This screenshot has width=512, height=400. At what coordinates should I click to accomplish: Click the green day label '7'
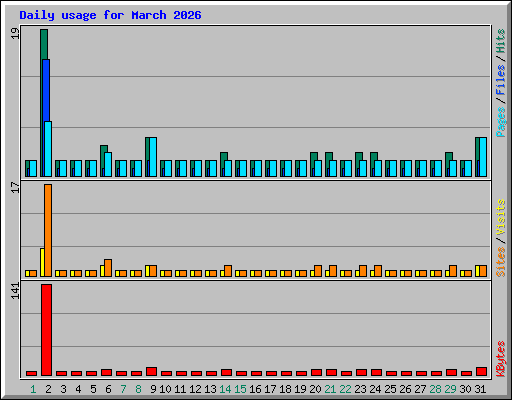click(123, 389)
